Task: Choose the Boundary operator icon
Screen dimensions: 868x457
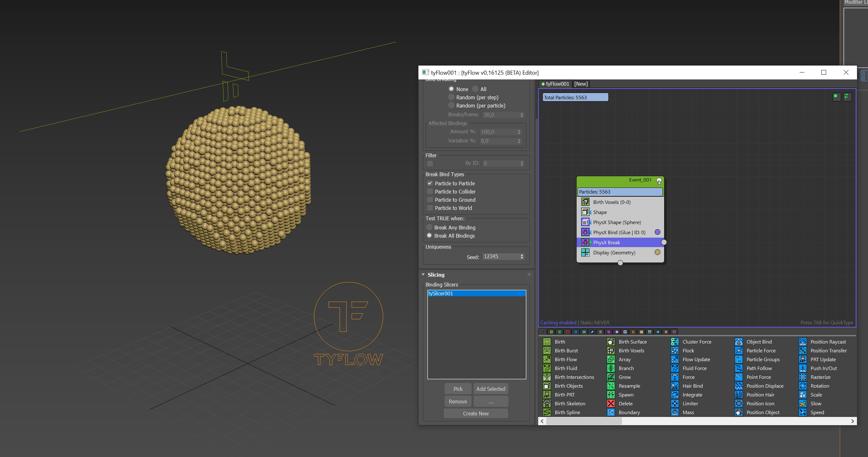Action: (611, 412)
